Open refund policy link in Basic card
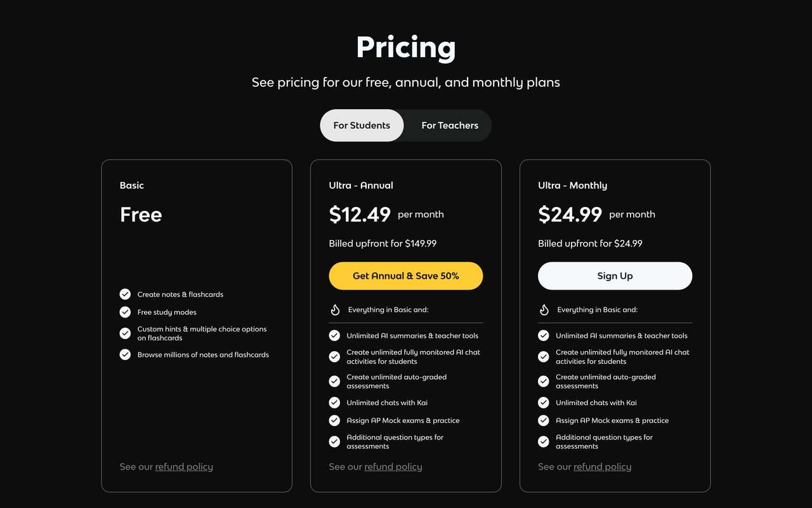This screenshot has height=508, width=812. click(184, 467)
